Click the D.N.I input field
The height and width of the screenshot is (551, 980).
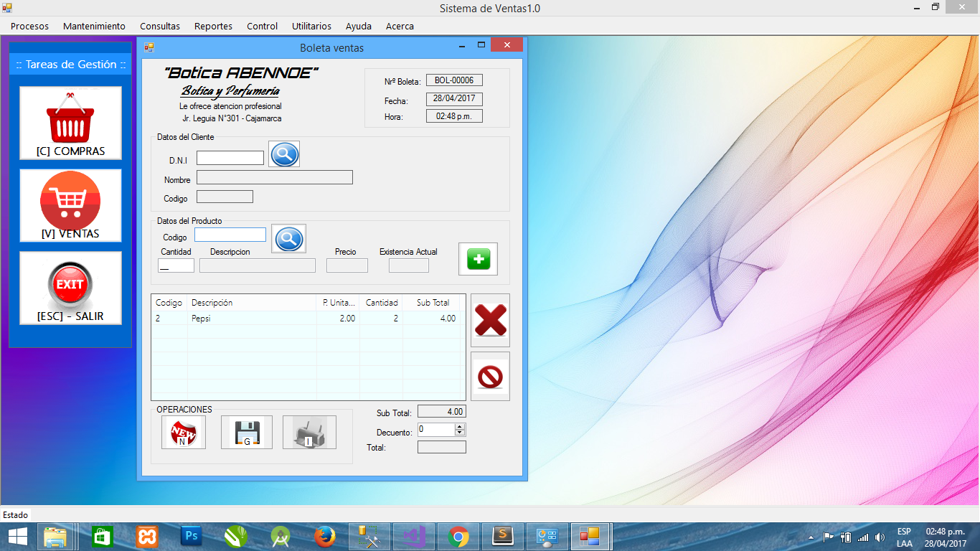pos(230,158)
